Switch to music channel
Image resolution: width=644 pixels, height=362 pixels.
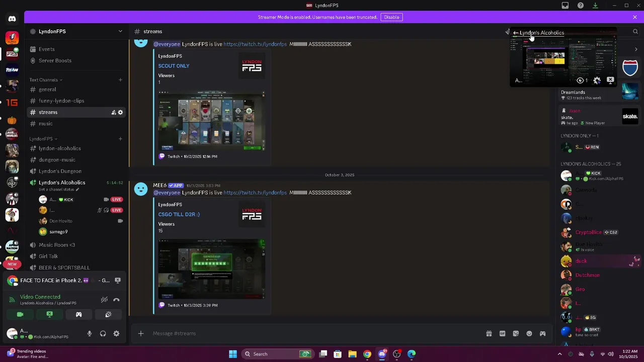76,123
